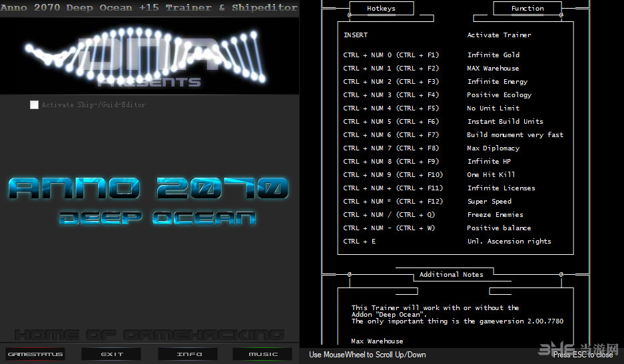Enable the Activate Ship-/Guid-Editor checkbox

pos(34,104)
